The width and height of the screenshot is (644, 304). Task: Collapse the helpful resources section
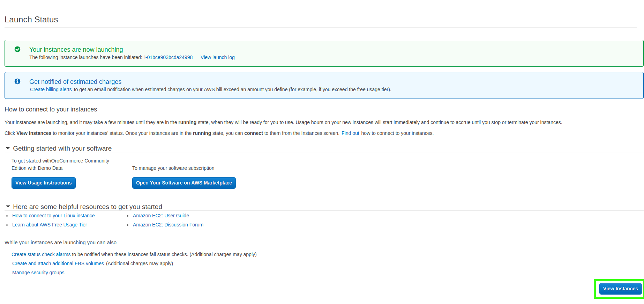click(x=8, y=207)
